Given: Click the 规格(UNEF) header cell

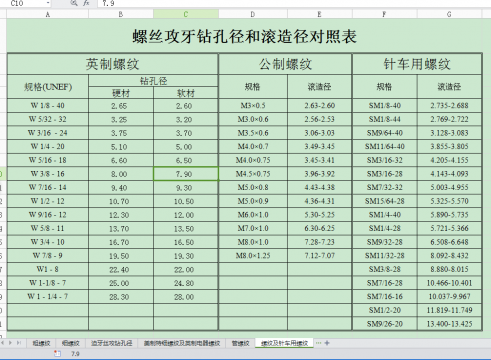Looking at the screenshot, I should click(48, 87).
